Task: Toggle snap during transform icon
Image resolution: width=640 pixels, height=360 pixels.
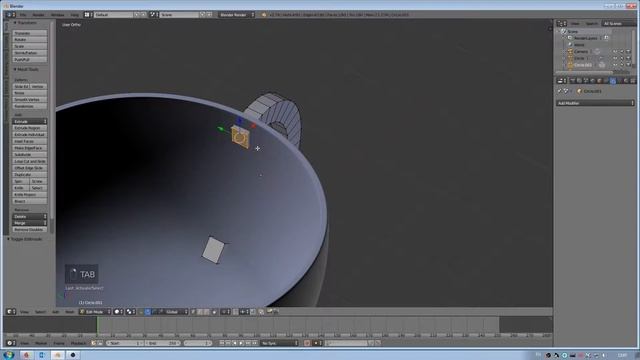Action: [x=236, y=312]
